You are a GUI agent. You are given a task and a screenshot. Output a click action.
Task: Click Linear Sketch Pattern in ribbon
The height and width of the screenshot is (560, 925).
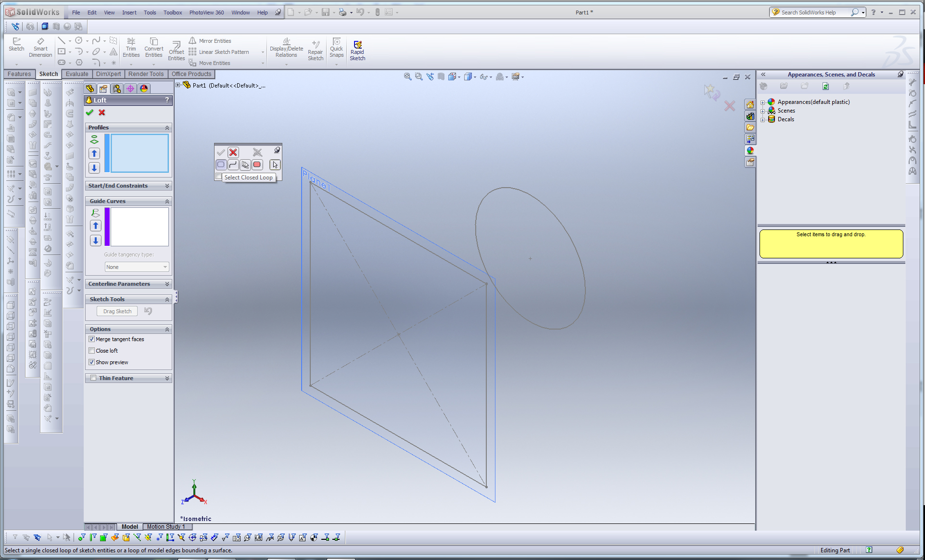tap(219, 52)
